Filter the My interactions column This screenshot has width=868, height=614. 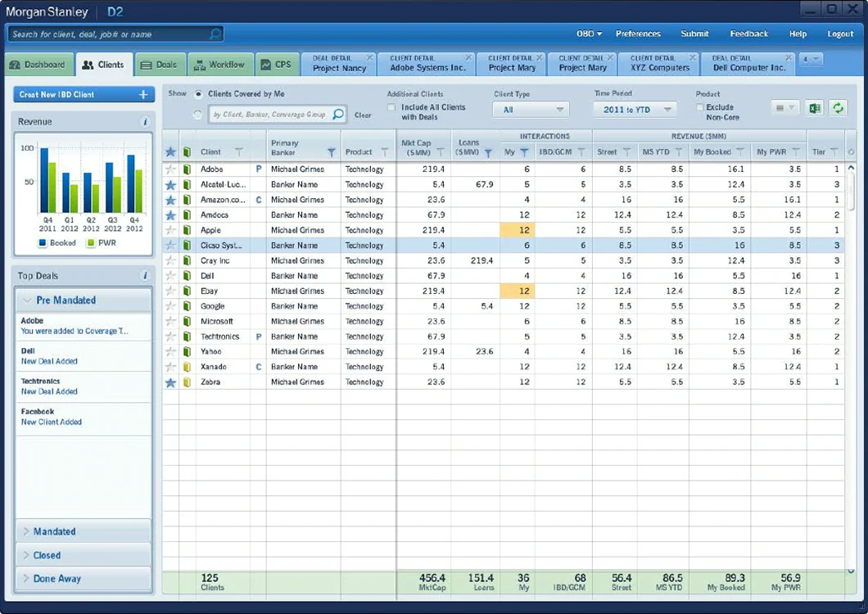[x=524, y=152]
